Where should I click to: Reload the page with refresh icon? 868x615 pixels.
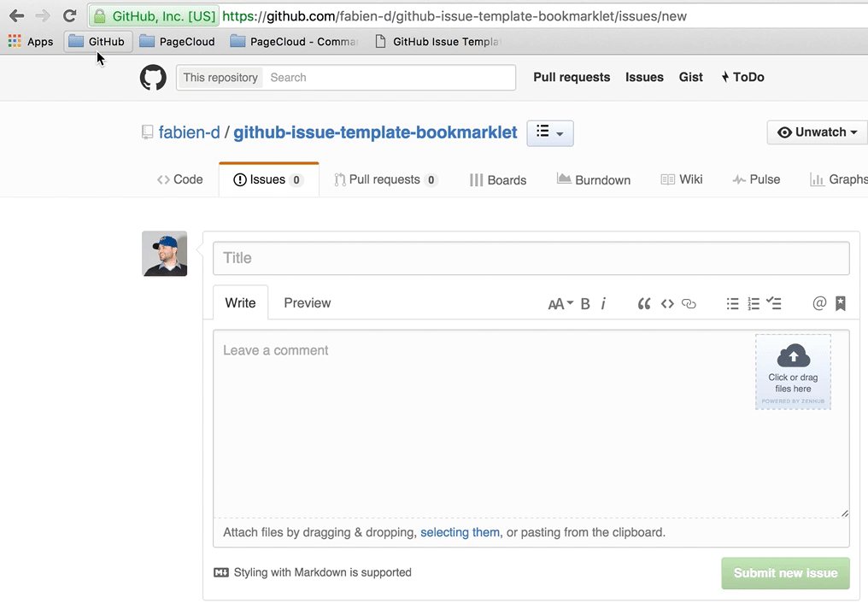69,15
